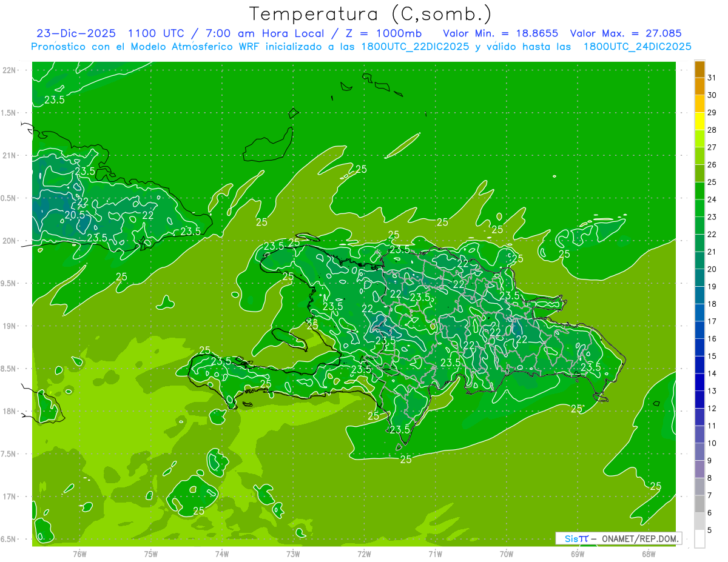Click the dark orange swatch above legend value 31
Image resolution: width=728 pixels, height=562 pixels.
pos(699,69)
